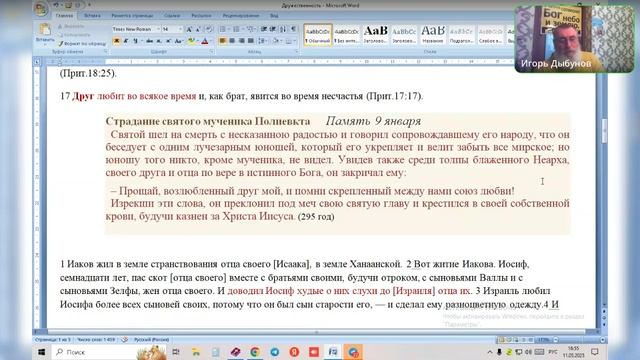Viewport: 640px width, 360px height.
Task: Apply the Обычный style
Action: point(318,35)
